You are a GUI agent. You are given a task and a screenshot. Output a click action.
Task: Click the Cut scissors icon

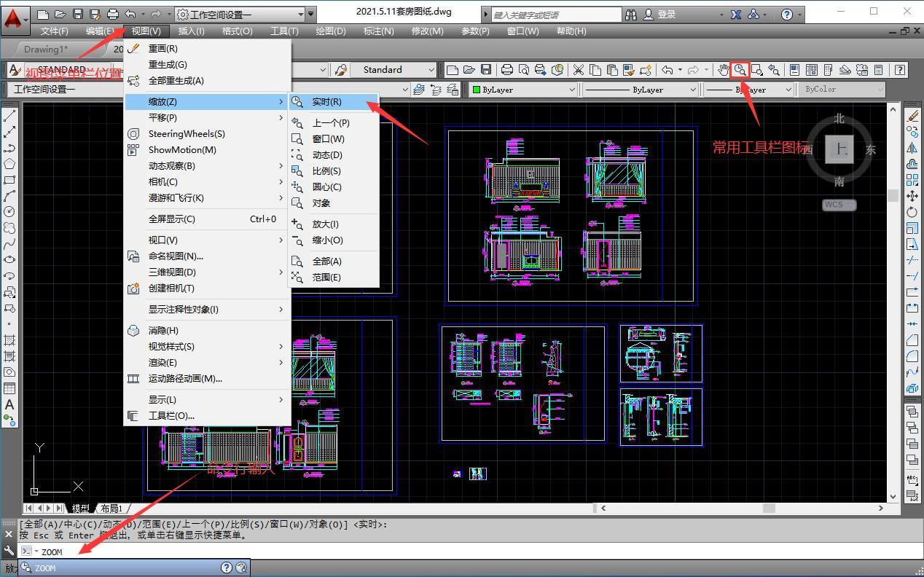tap(579, 70)
